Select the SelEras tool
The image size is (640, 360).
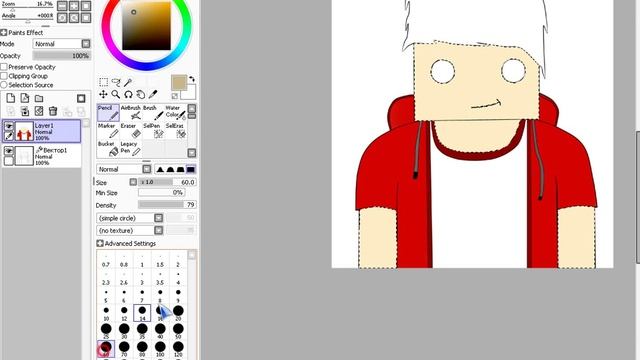175,131
